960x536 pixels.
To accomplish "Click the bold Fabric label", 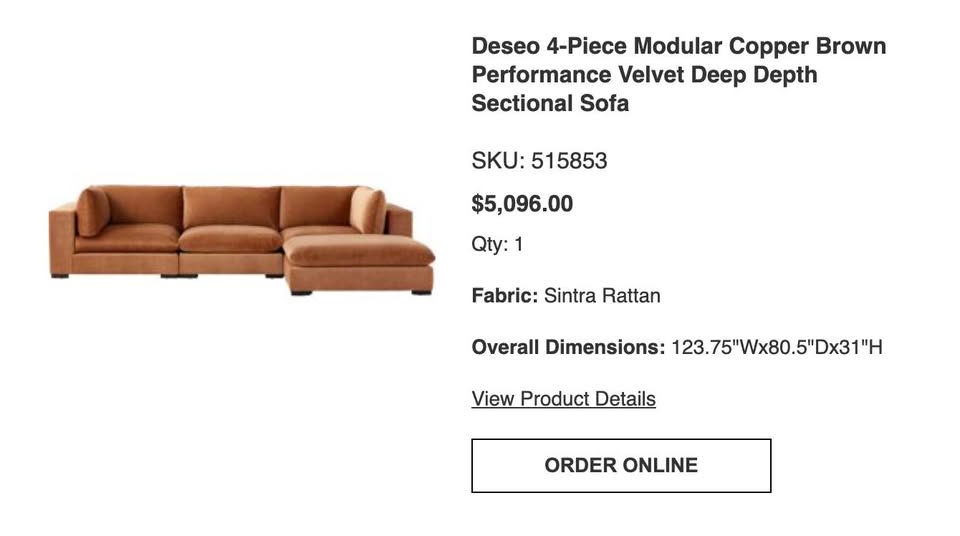I will [x=504, y=296].
